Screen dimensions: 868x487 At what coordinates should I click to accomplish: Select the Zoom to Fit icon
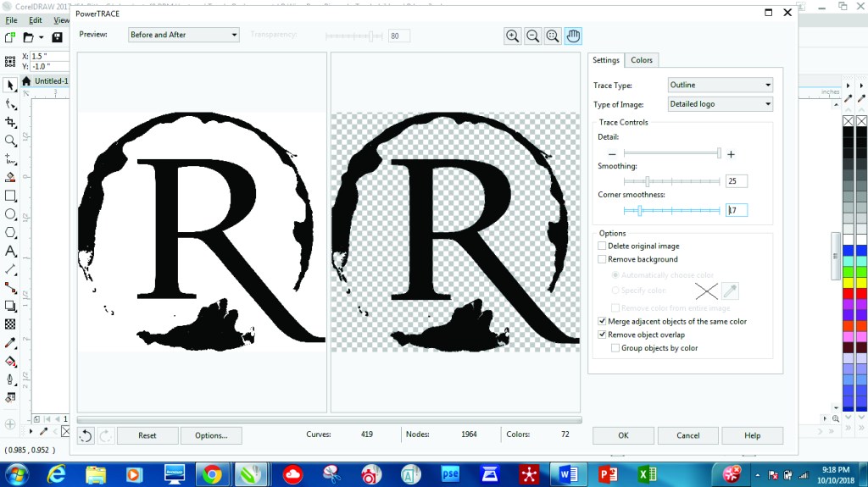[x=553, y=36]
